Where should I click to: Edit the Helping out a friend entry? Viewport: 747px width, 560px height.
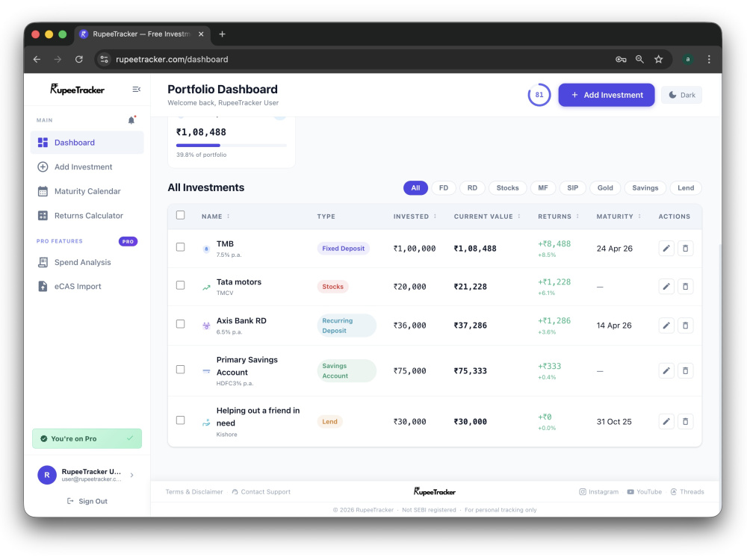pos(666,421)
